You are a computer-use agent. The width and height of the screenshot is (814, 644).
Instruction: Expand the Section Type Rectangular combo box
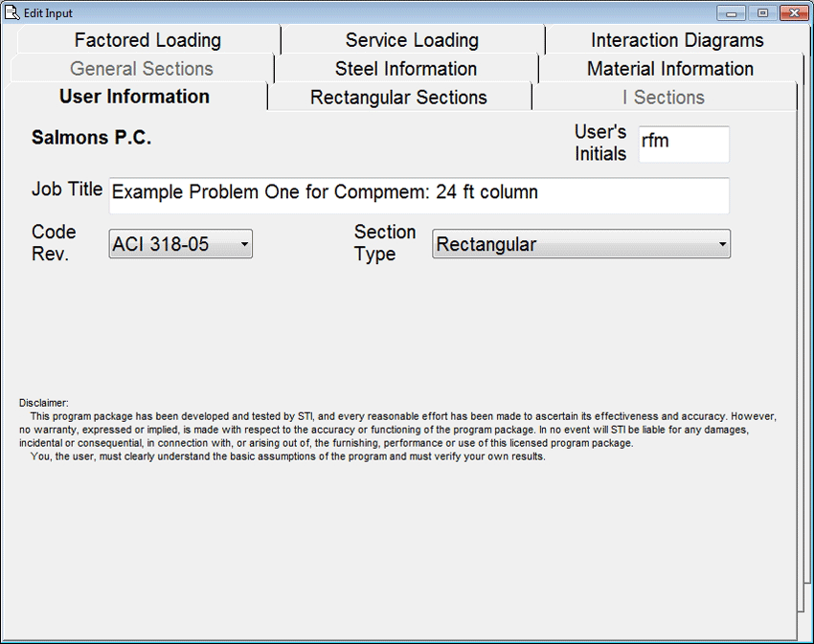(x=580, y=244)
